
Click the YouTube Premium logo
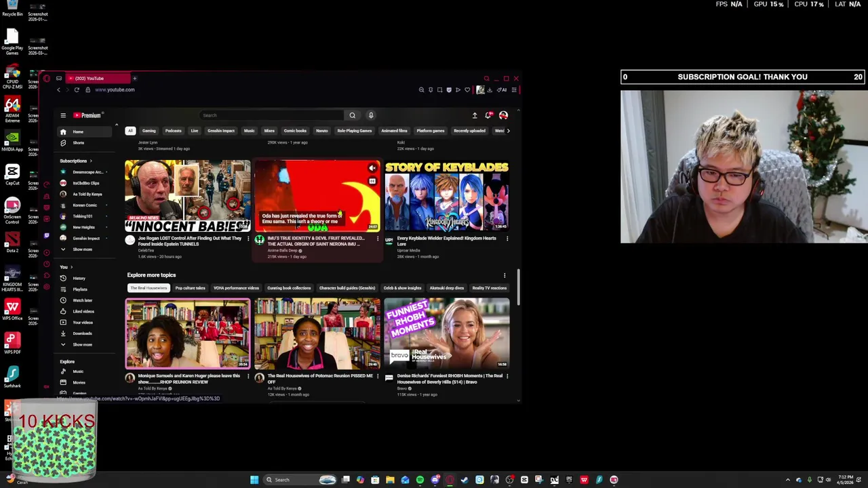pyautogui.click(x=87, y=115)
